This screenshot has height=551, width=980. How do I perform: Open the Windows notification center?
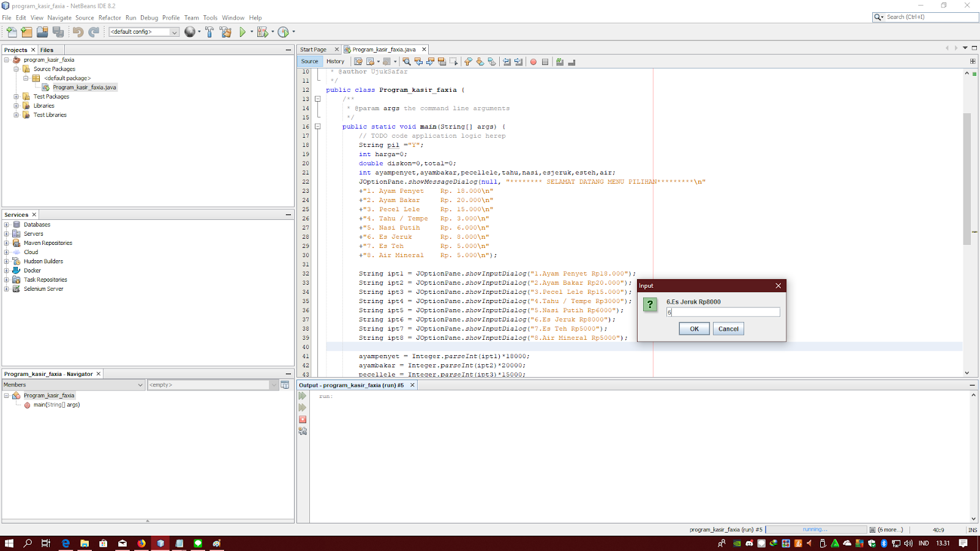(963, 543)
